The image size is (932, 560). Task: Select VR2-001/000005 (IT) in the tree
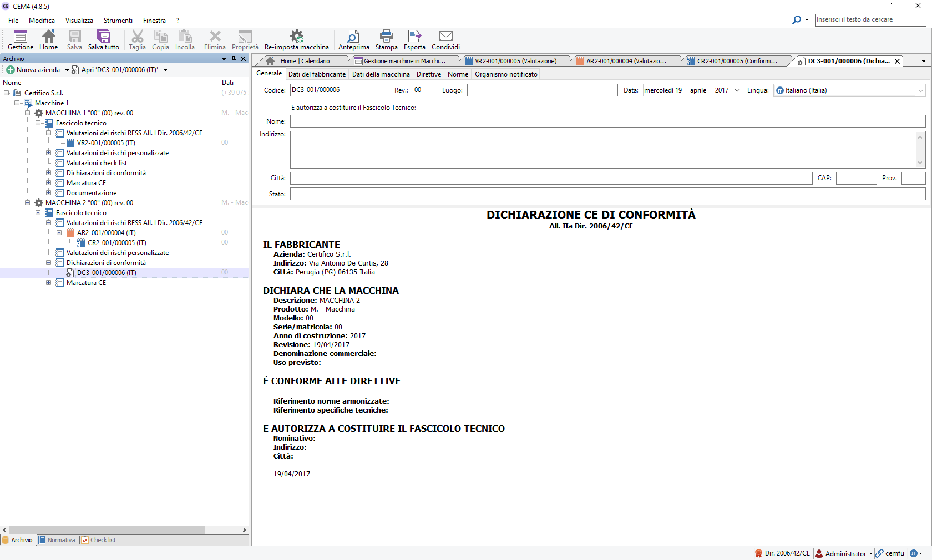[x=106, y=143]
